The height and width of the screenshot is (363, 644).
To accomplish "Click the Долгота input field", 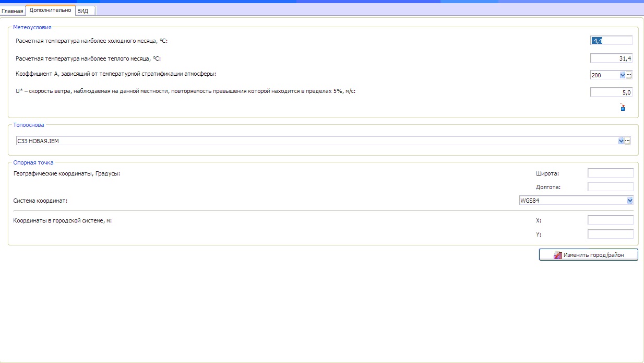I will click(610, 186).
